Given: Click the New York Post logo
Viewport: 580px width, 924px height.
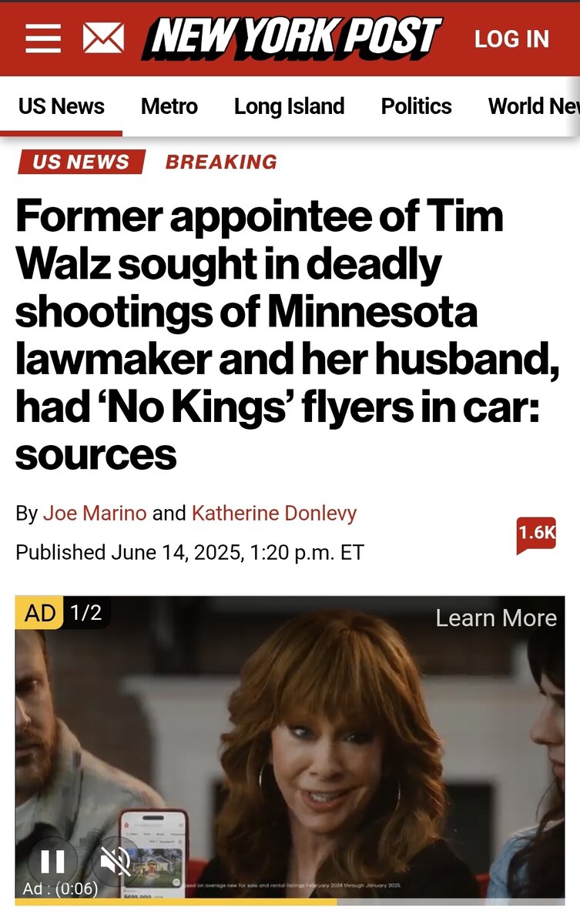Looking at the screenshot, I should (291, 38).
